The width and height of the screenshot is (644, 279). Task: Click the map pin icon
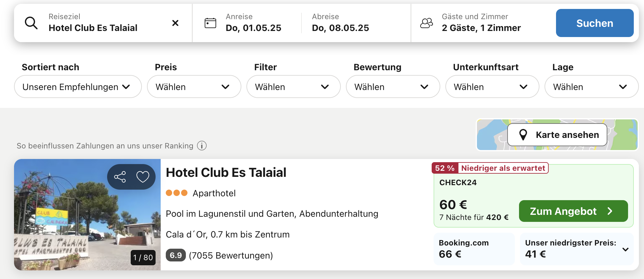[523, 135]
